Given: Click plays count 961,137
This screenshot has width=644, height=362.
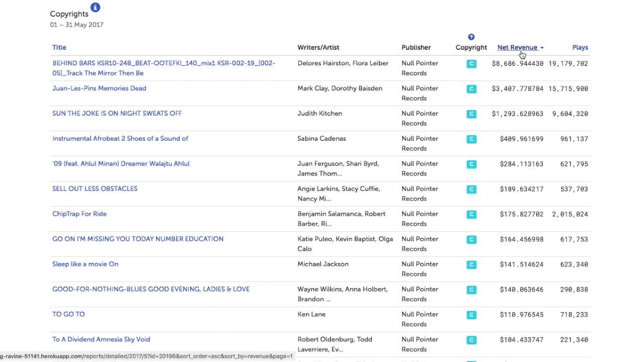Looking at the screenshot, I should pos(574,139).
